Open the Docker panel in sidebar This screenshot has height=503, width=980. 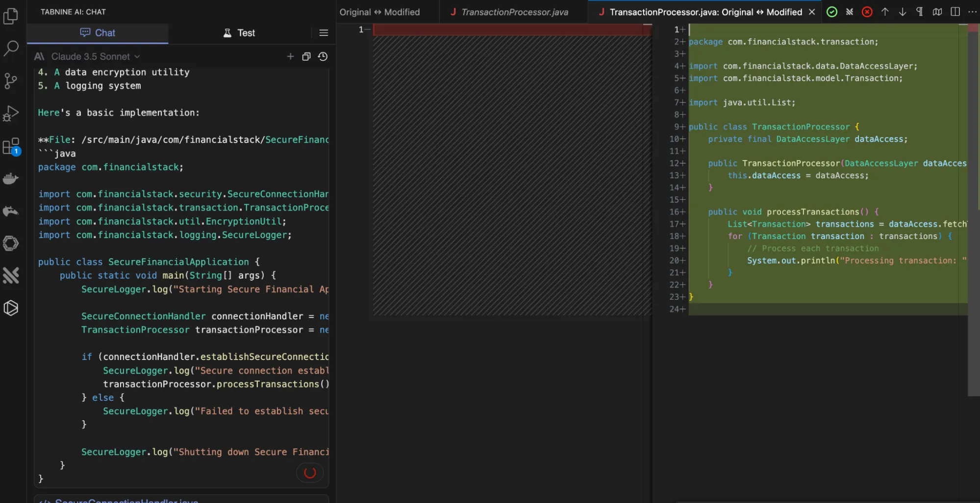point(11,179)
